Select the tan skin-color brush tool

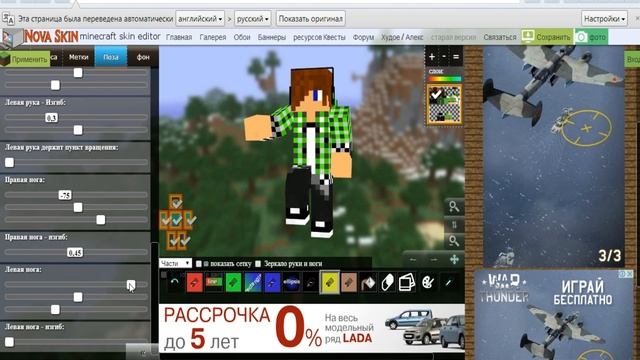point(349,282)
